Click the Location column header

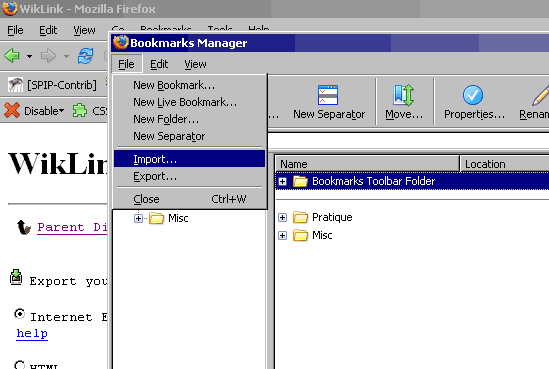505,164
